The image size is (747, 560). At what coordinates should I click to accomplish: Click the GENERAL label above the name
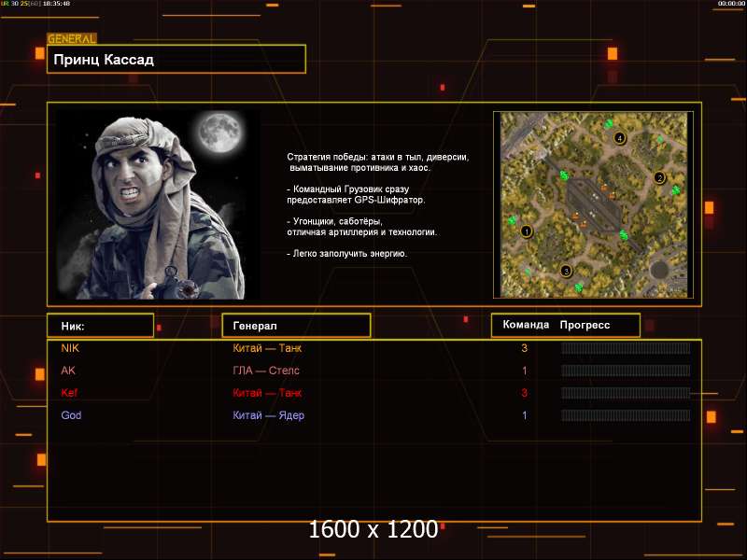pyautogui.click(x=72, y=39)
